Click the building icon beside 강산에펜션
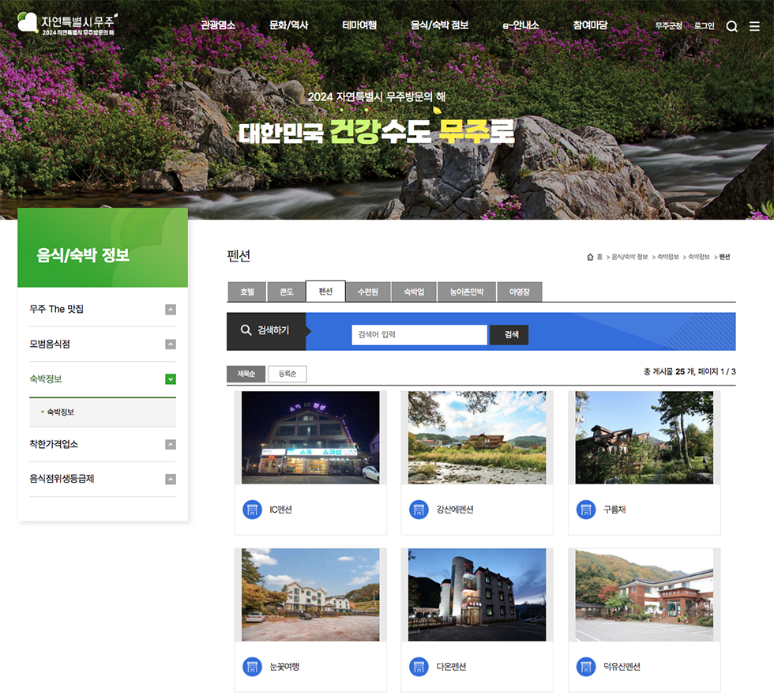The width and height of the screenshot is (774, 700). tap(419, 510)
